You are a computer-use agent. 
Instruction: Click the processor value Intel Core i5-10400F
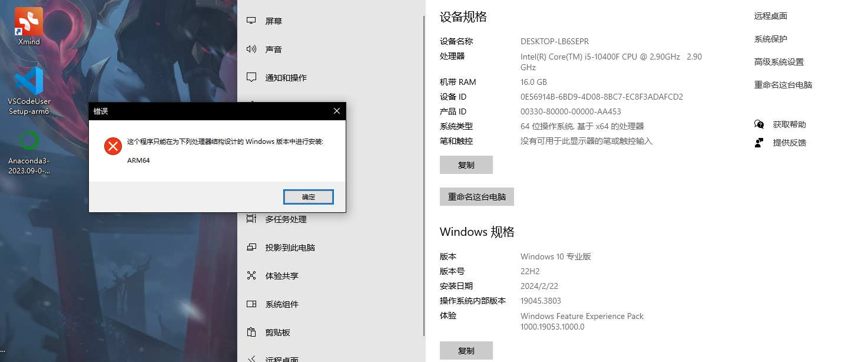tap(611, 62)
